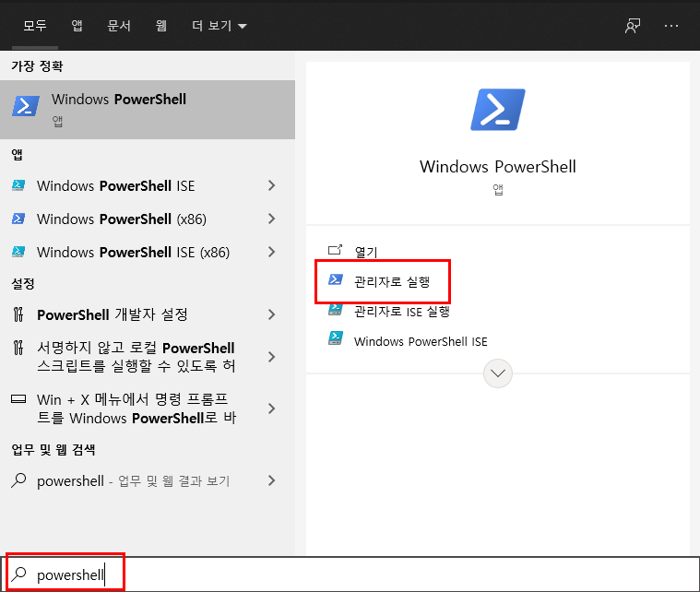Viewport: 700px width, 592px height.
Task: Open powershell - 업무 및 웹 결과 보기
Action: [x=148, y=480]
